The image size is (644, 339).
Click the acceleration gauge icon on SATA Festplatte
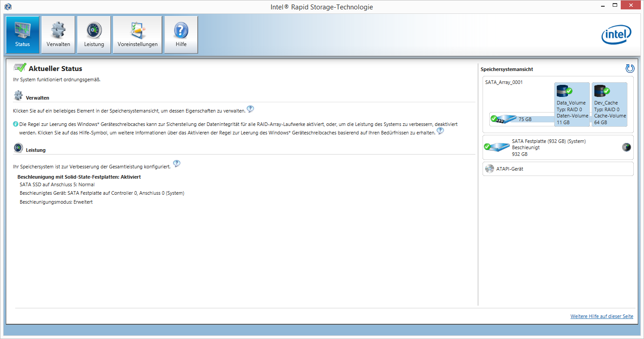[627, 147]
